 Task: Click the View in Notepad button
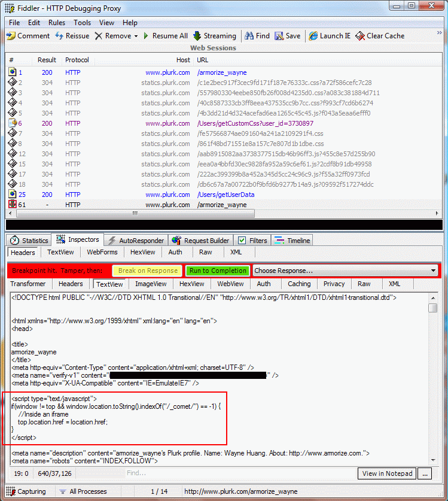click(x=387, y=473)
